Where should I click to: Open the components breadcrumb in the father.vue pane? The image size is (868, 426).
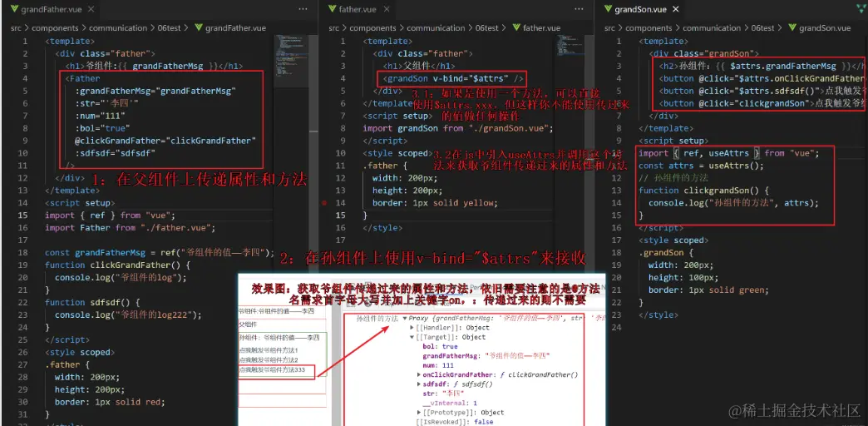coord(373,28)
